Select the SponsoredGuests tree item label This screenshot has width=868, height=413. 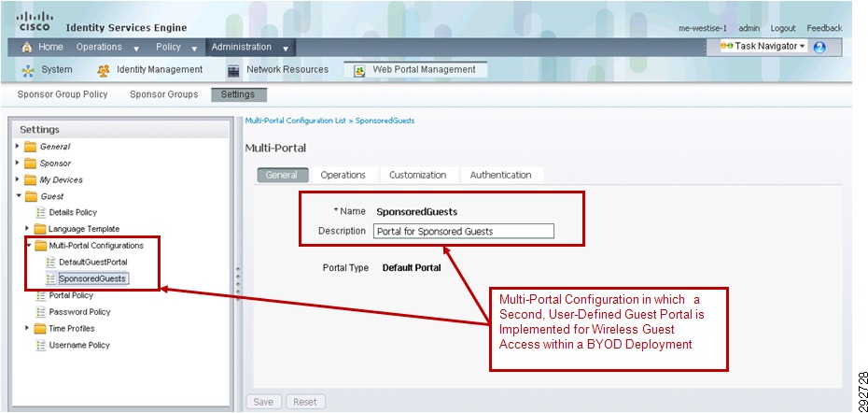pos(92,278)
